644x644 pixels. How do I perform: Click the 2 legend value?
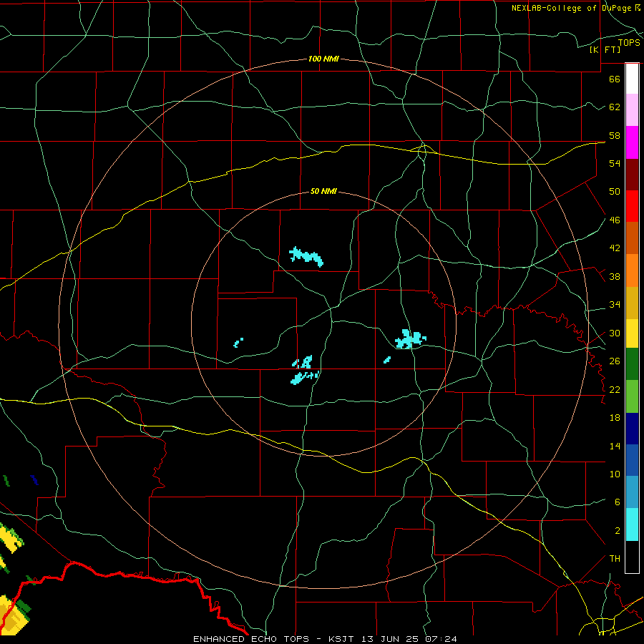[x=617, y=530]
